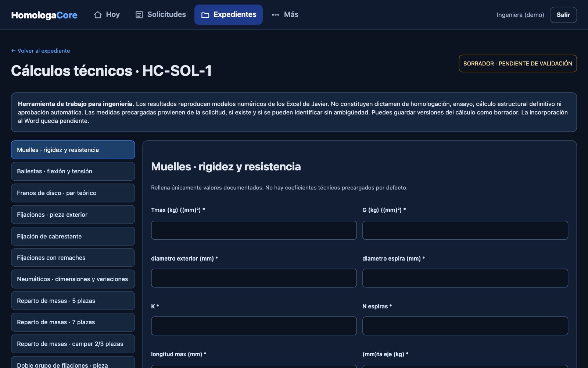Click the three-dots icon beside Más
The width and height of the screenshot is (588, 368).
pyautogui.click(x=276, y=15)
